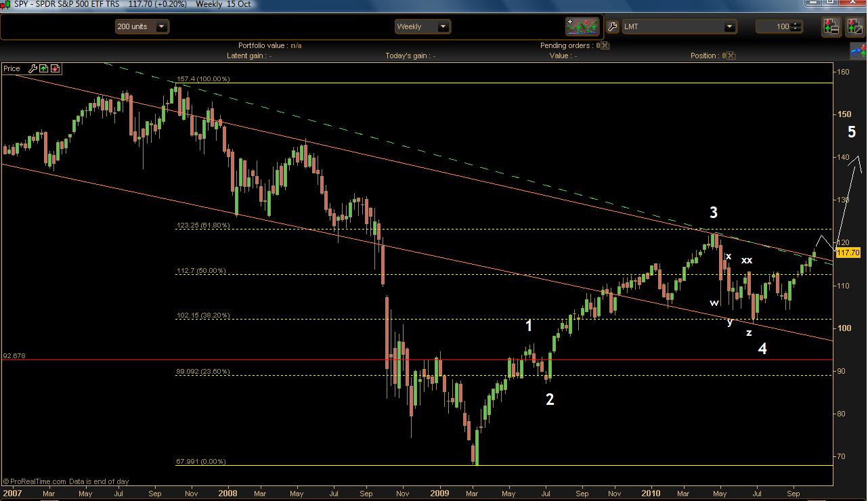Image resolution: width=868 pixels, height=501 pixels.
Task: Open the Weekly timeframe dropdown
Action: click(422, 26)
